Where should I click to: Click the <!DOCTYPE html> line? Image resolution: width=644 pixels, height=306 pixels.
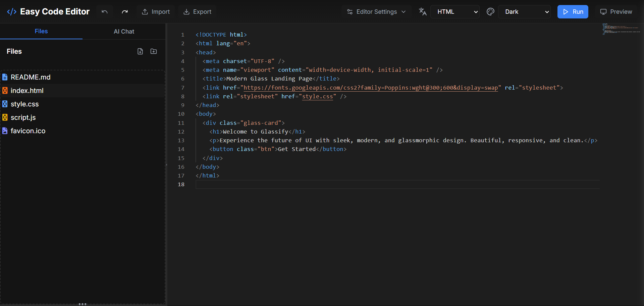[x=221, y=35]
